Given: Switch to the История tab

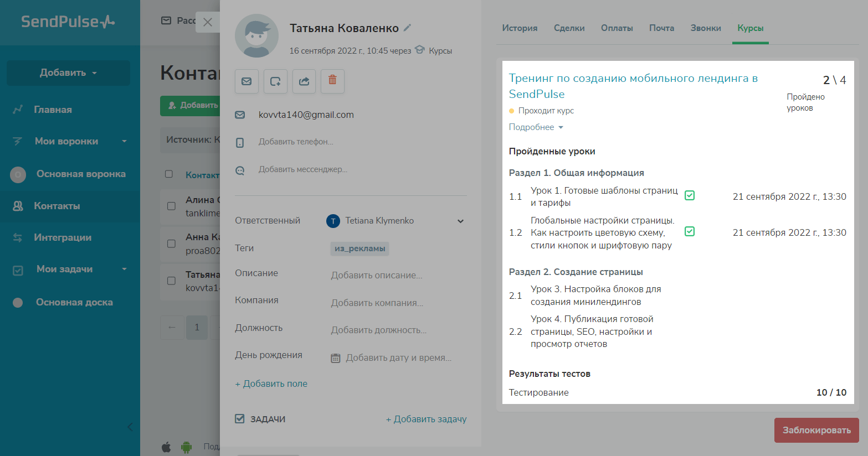Looking at the screenshot, I should point(520,28).
